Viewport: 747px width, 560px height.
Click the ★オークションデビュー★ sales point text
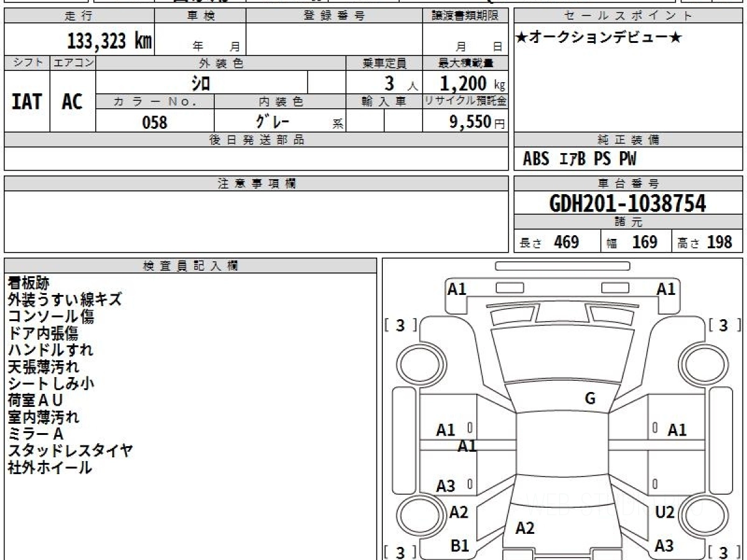click(599, 38)
